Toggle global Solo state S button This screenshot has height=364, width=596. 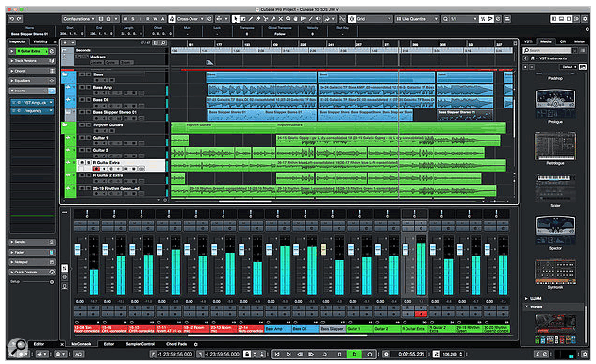[x=133, y=18]
